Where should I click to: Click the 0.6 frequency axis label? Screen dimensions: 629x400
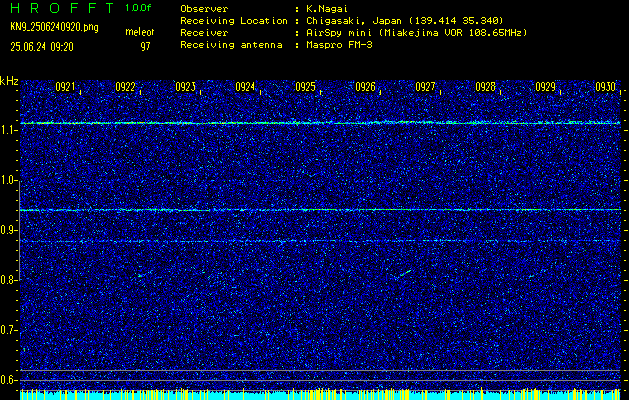pyautogui.click(x=8, y=380)
